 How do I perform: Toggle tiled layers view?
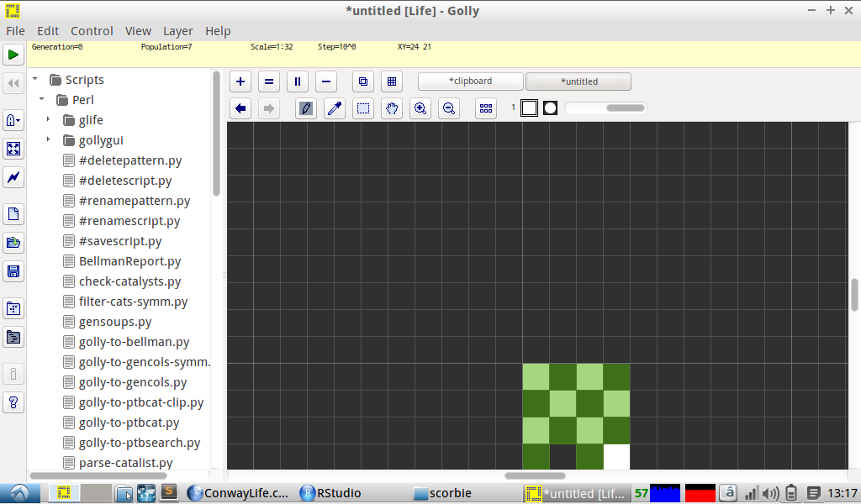pos(392,81)
